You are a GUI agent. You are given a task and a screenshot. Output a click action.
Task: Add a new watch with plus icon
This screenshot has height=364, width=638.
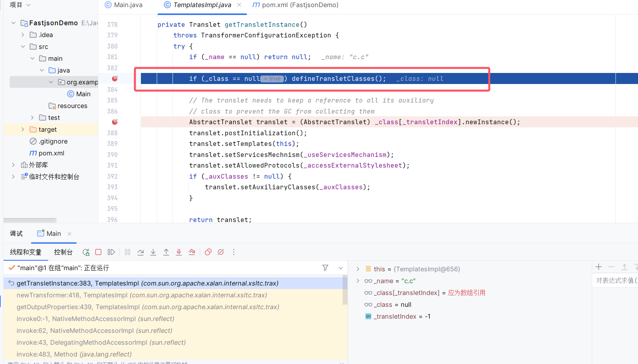(x=599, y=267)
